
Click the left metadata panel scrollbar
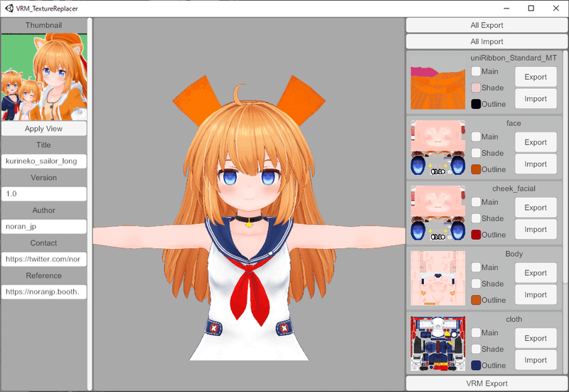90,204
